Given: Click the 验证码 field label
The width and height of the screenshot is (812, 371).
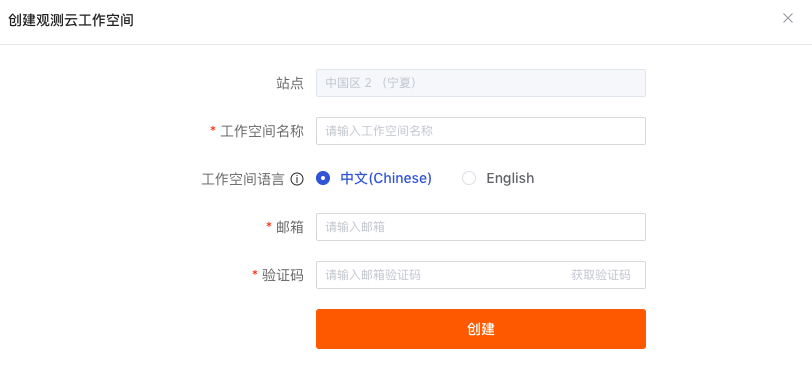Looking at the screenshot, I should (283, 275).
